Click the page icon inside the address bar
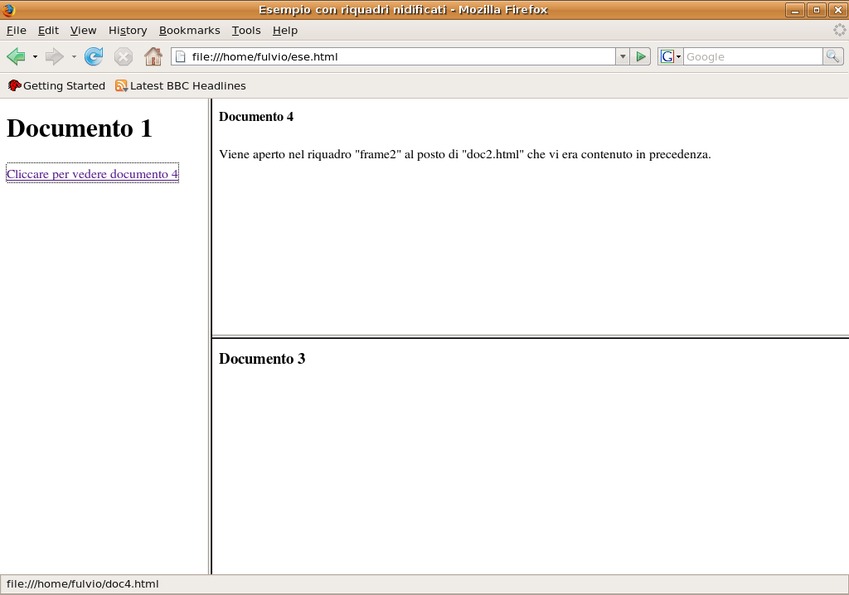Viewport: 849px width, 595px height. [x=180, y=56]
